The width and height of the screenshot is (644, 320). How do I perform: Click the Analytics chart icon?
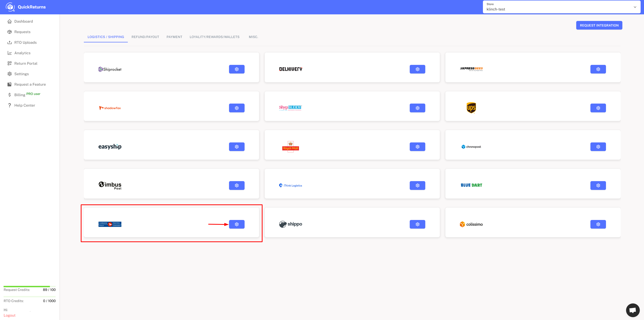9,53
